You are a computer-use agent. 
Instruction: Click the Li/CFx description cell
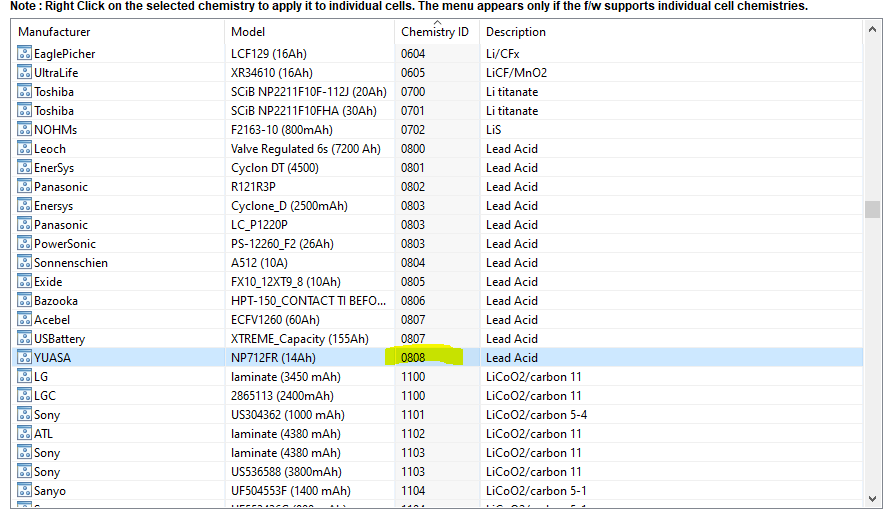pos(503,54)
